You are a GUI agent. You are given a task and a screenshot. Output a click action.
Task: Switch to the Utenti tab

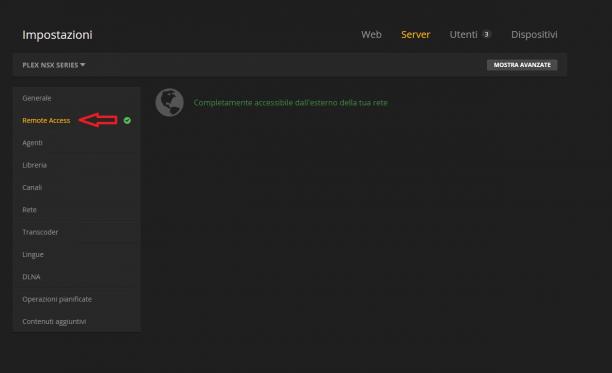[x=463, y=34]
